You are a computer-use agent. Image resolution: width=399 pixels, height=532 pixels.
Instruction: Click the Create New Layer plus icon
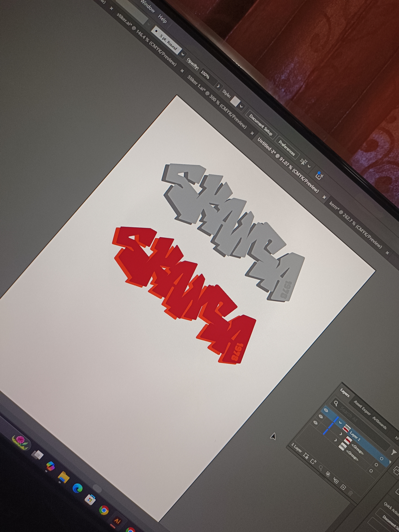(x=343, y=488)
